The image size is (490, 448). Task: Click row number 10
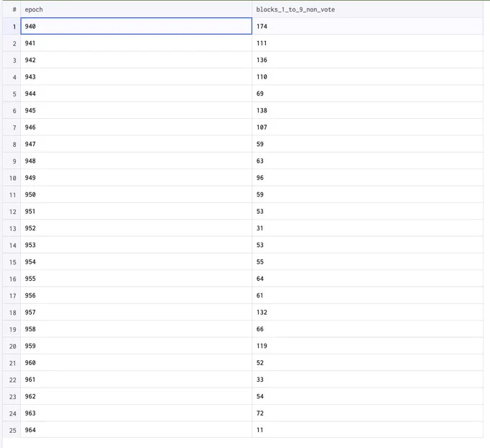(12, 178)
